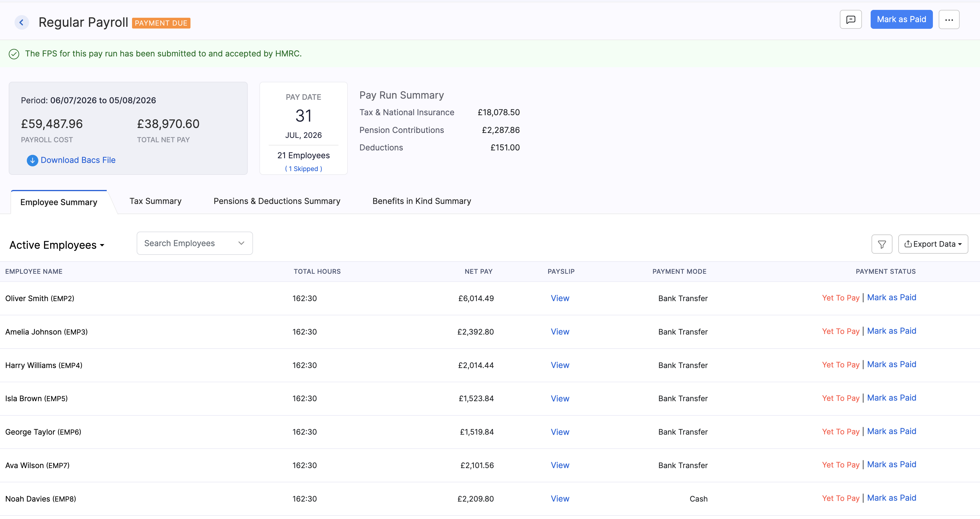Click the Payment Status column header

(x=885, y=272)
